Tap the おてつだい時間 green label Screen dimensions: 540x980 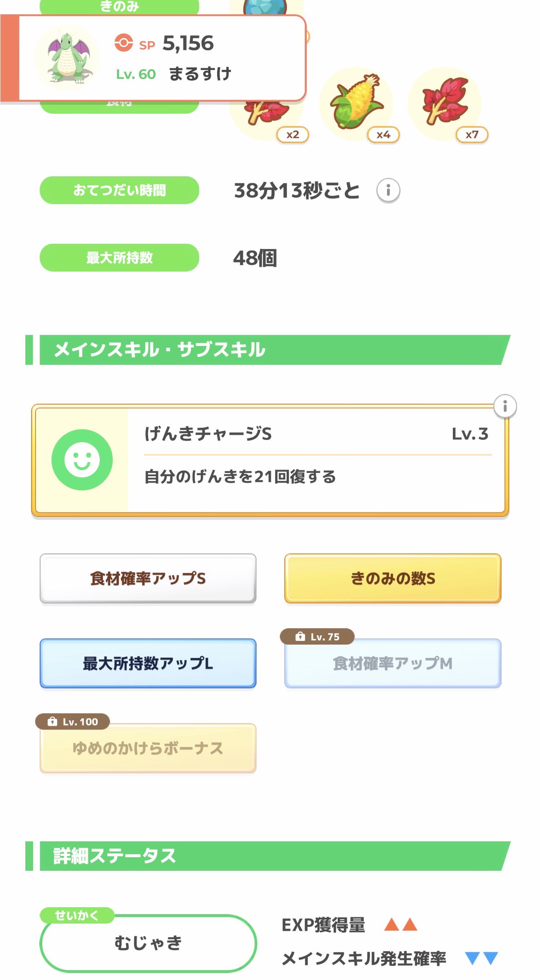pyautogui.click(x=119, y=190)
